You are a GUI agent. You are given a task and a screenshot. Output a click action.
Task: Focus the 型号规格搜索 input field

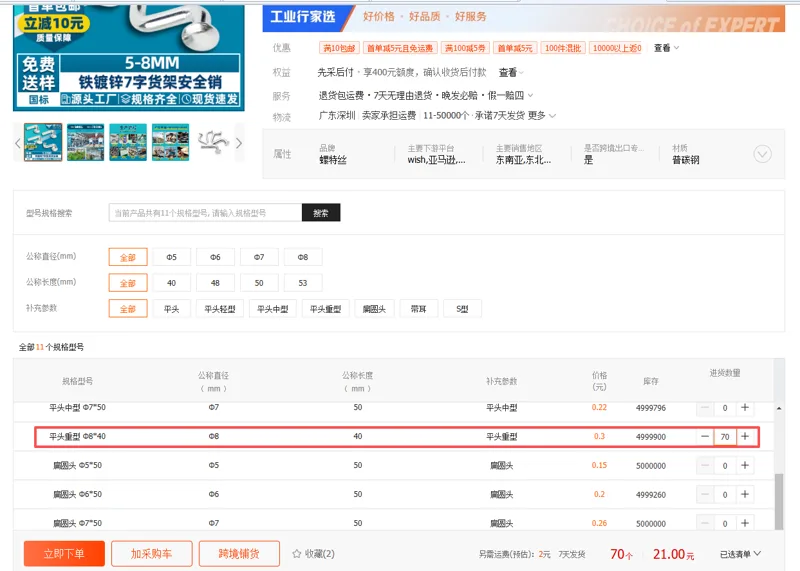(x=205, y=213)
